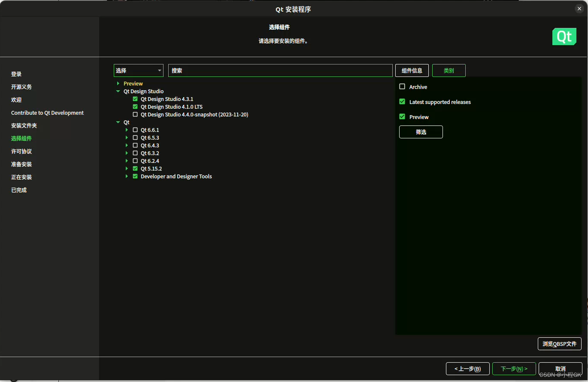Viewport: 588px width, 382px height.
Task: Select the 开源义务 step in sidebar
Action: tap(21, 87)
